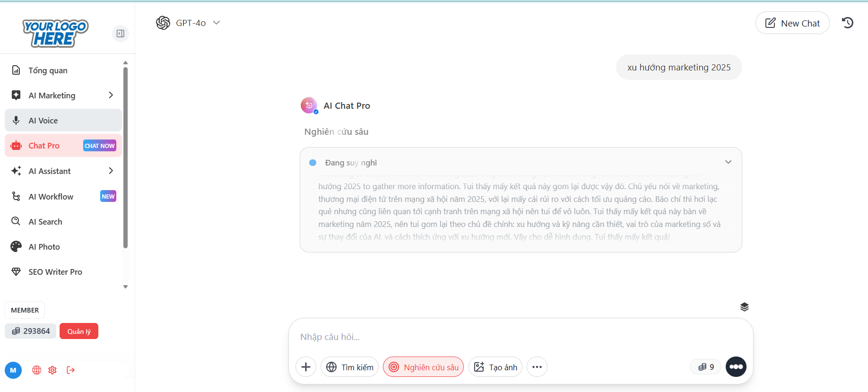
Task: Click the plus attachment button
Action: 306,367
